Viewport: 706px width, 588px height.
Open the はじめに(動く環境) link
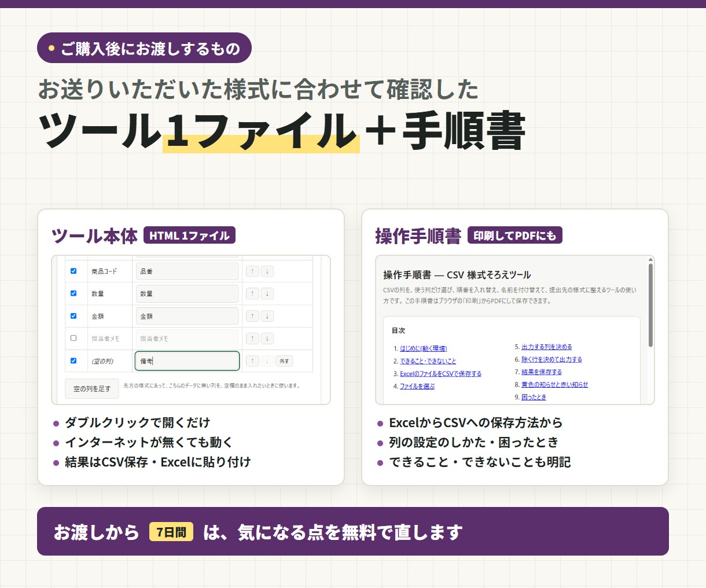coord(423,348)
